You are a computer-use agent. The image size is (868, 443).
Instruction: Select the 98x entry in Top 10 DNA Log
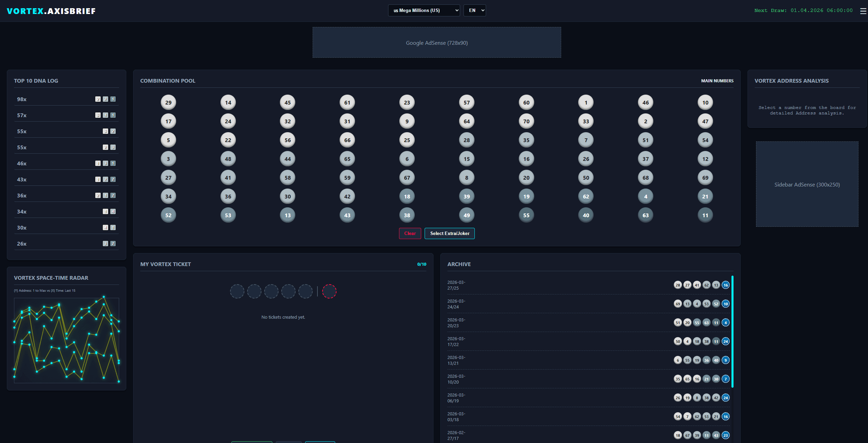click(66, 99)
